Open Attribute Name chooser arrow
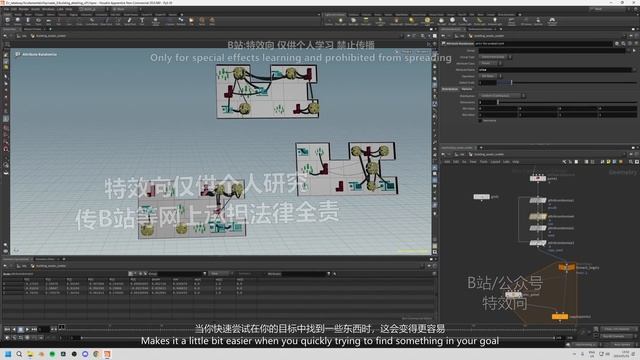 coord(635,70)
